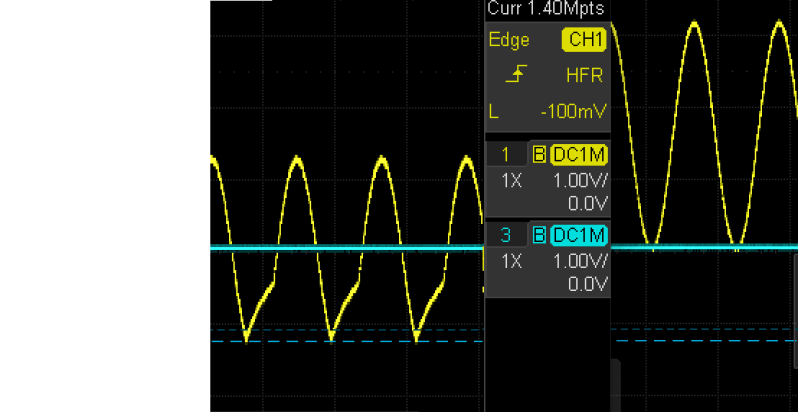This screenshot has width=798, height=412.
Task: Click the Edge trigger type label
Action: (508, 40)
